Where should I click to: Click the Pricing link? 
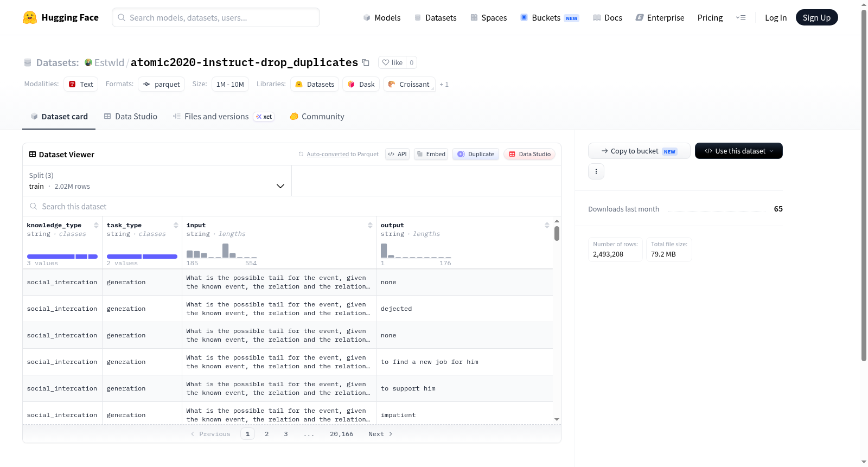point(710,18)
